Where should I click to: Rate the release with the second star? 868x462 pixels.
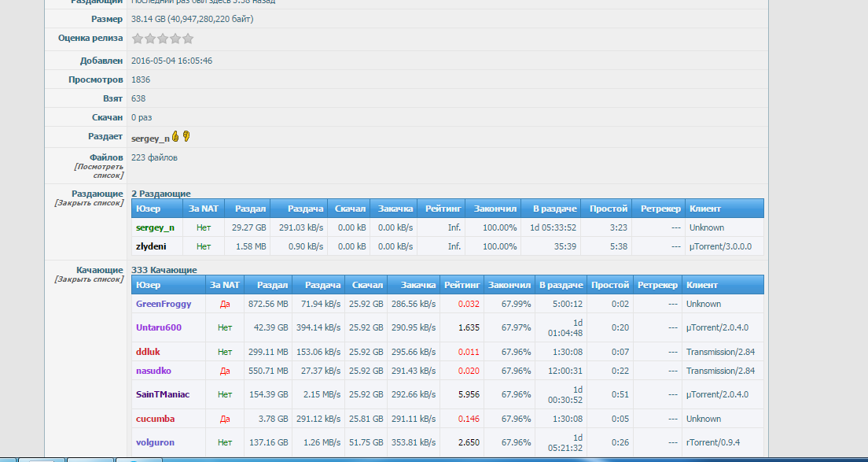pos(150,39)
